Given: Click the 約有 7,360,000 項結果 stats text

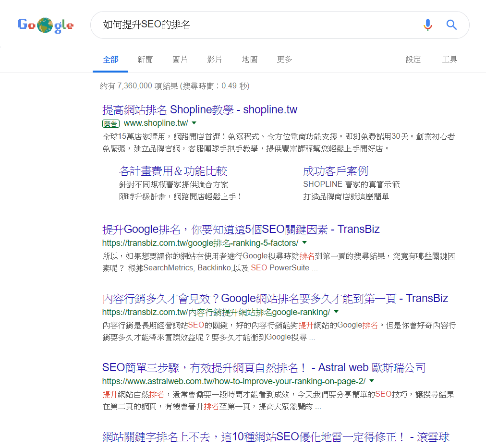Looking at the screenshot, I should point(175,86).
